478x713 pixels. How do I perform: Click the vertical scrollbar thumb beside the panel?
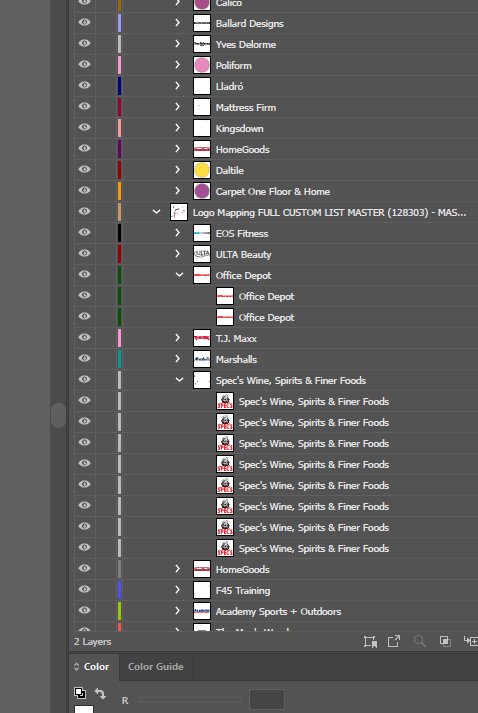(58, 415)
